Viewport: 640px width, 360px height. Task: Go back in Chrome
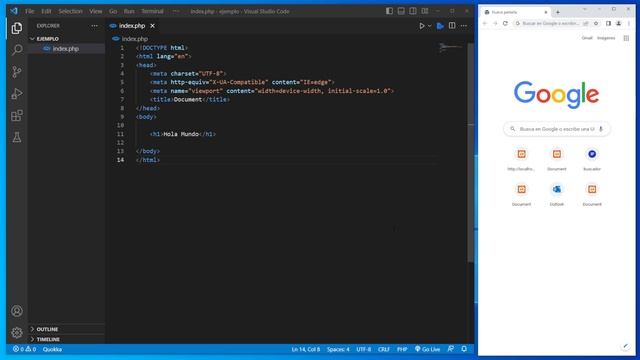485,24
